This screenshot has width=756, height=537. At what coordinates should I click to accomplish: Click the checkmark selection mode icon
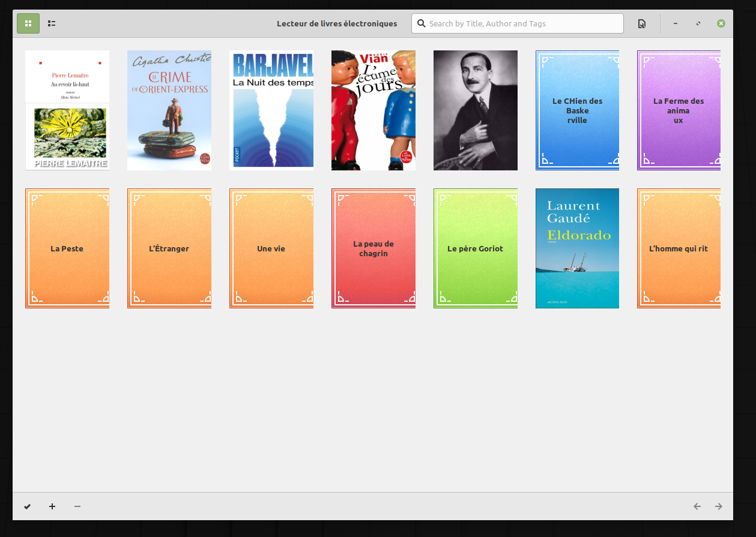(27, 506)
